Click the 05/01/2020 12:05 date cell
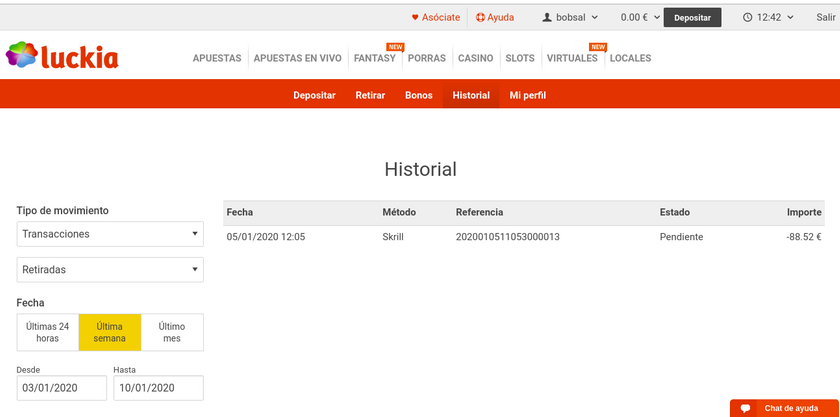Viewport: 840px width, 417px height. coord(266,237)
